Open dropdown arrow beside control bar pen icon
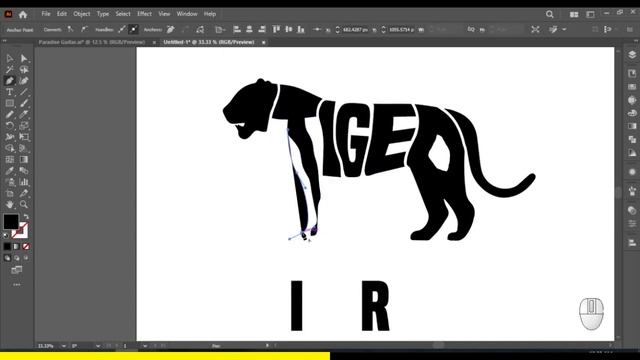 click(564, 29)
